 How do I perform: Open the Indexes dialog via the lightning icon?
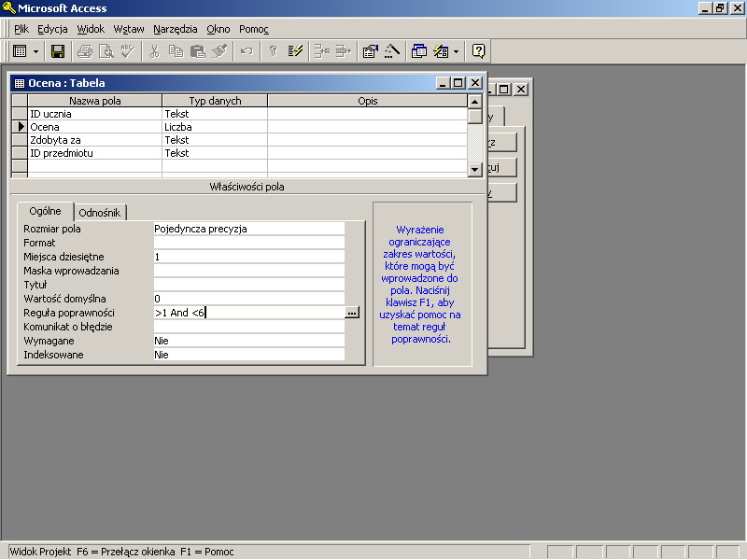(x=296, y=51)
